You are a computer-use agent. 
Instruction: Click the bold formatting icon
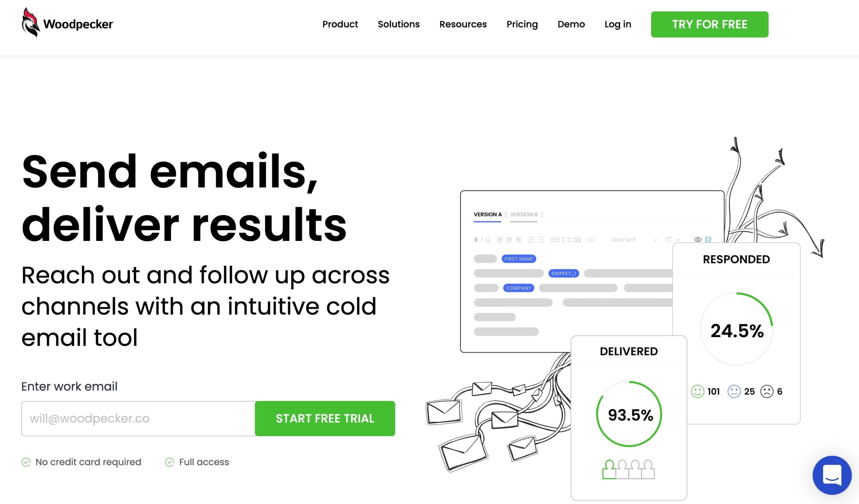coord(475,240)
